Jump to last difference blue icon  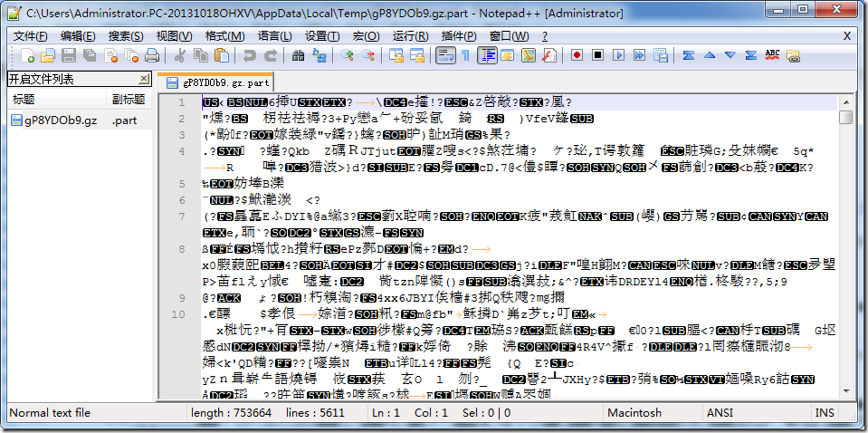tap(751, 55)
